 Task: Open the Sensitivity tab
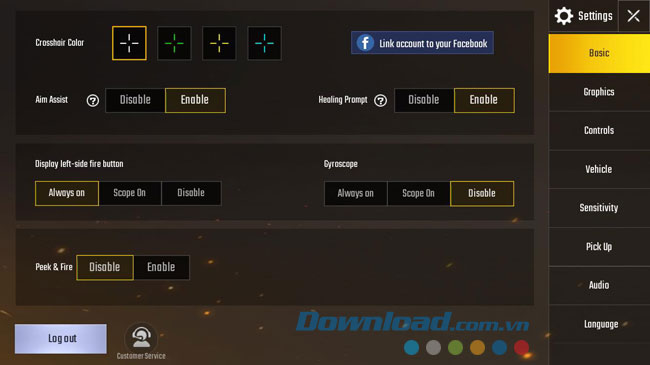point(599,208)
